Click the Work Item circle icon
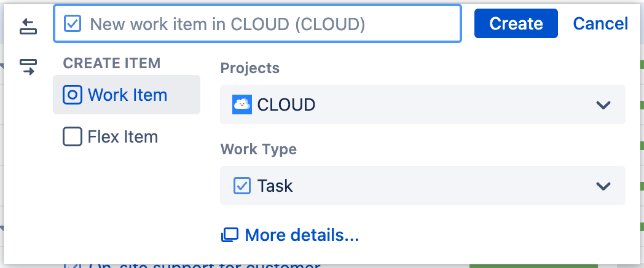Image resolution: width=644 pixels, height=268 pixels. tap(73, 95)
